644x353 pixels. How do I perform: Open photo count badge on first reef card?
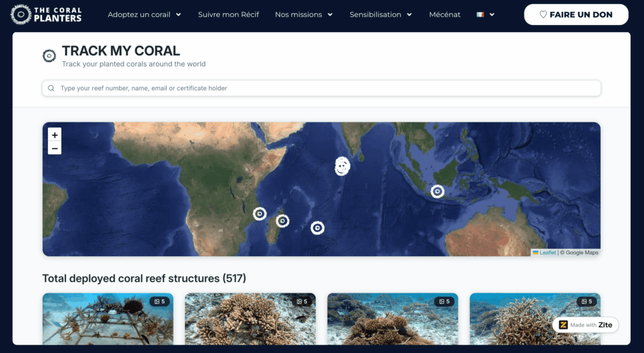click(x=159, y=301)
